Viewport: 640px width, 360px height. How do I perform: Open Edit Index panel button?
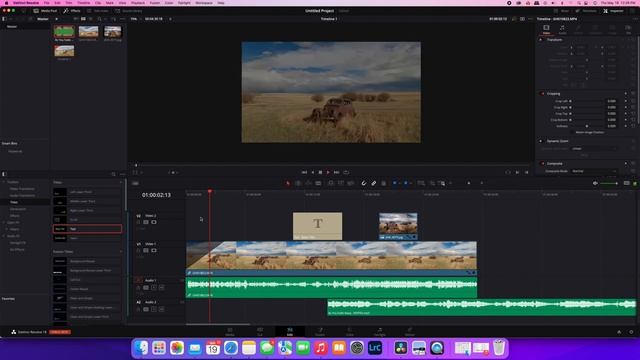(98, 11)
